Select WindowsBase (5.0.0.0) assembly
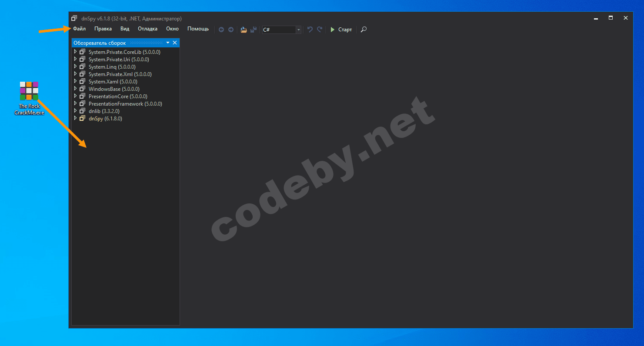644x346 pixels. click(x=113, y=89)
